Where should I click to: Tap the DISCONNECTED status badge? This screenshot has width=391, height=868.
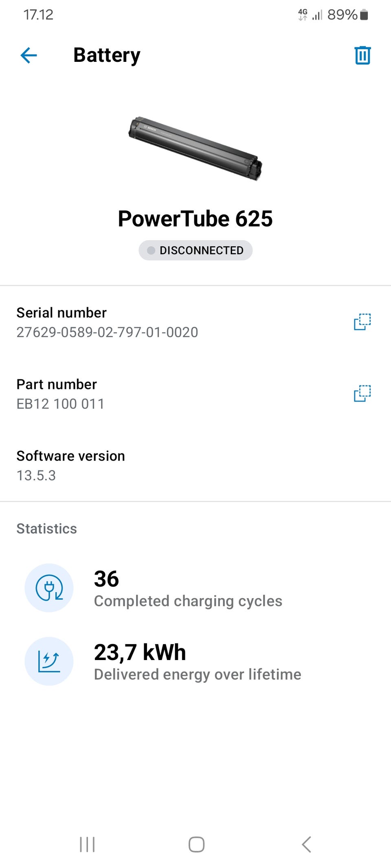(x=195, y=250)
